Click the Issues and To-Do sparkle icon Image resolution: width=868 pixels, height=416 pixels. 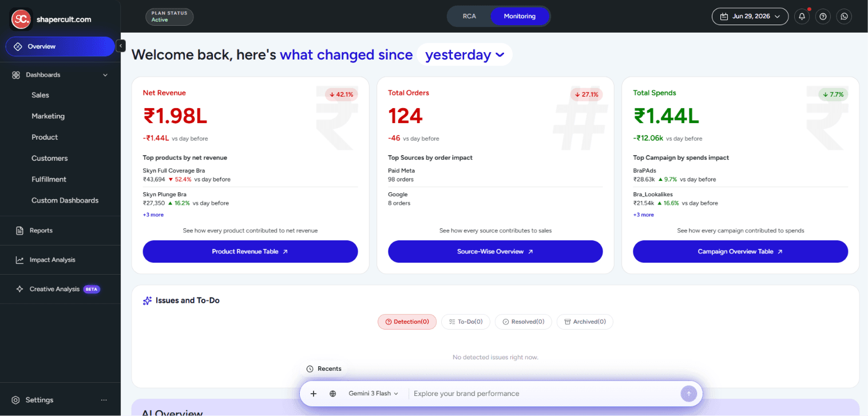point(147,300)
